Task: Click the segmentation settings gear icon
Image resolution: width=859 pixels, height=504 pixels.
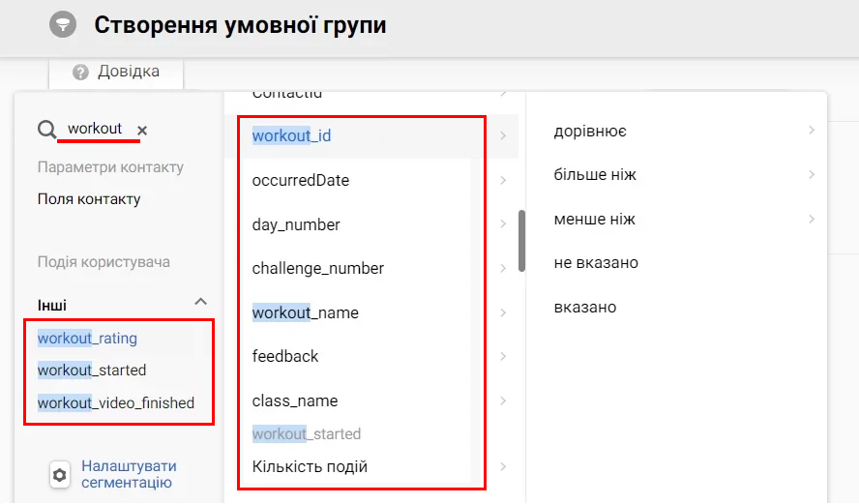Action: tap(60, 475)
